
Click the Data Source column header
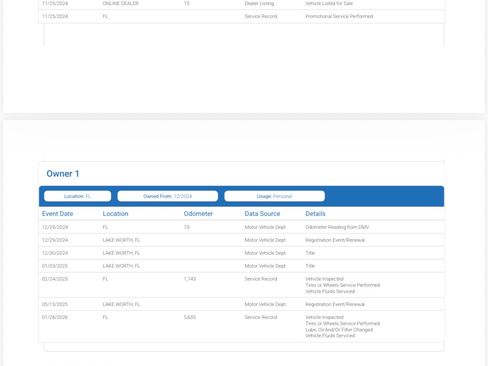pyautogui.click(x=262, y=214)
